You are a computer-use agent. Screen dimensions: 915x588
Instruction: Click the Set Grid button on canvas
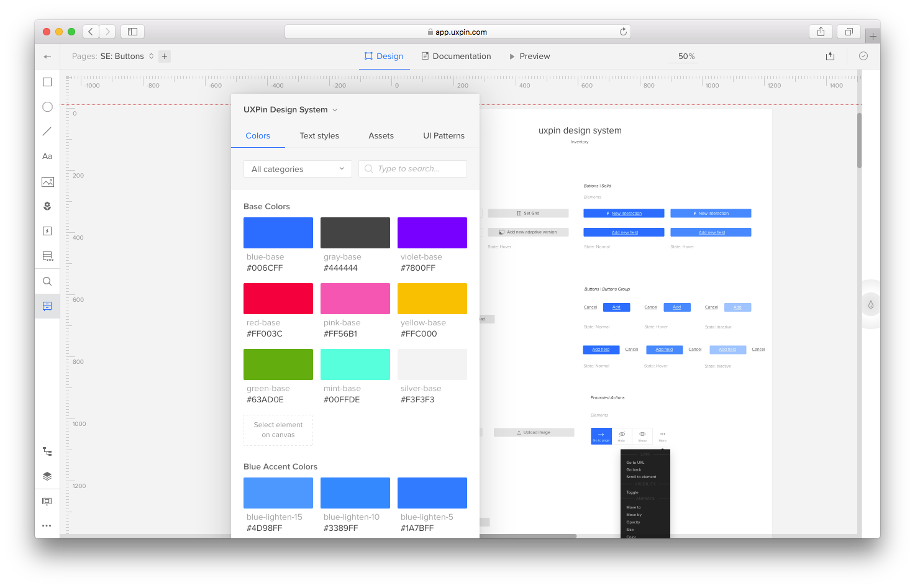528,213
